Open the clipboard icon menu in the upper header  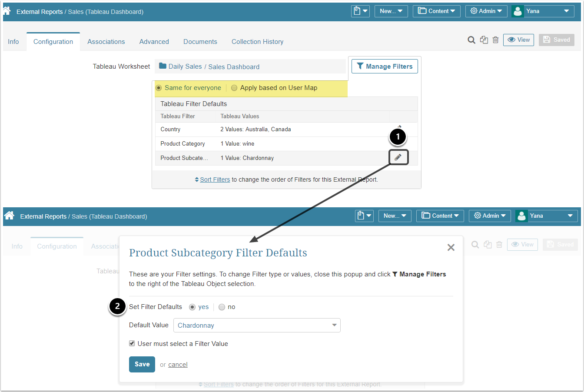(x=360, y=11)
